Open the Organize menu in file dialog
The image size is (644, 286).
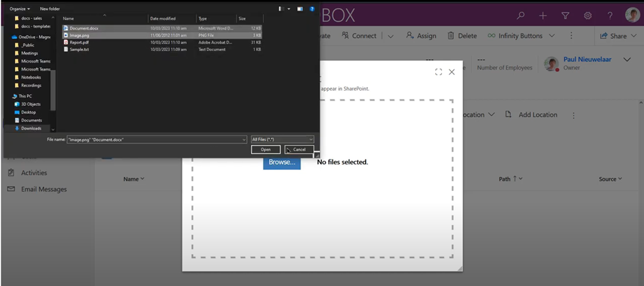coord(19,9)
